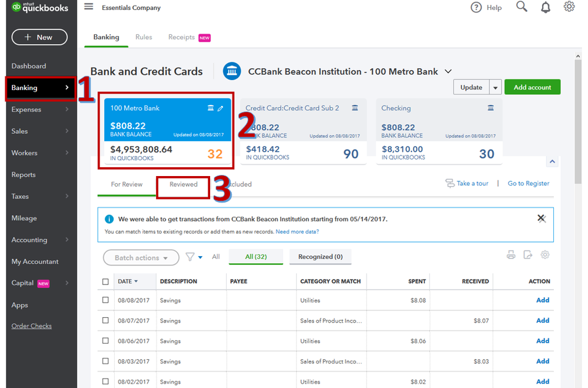Open My Accountant in the sidebar
588x388 pixels.
35,261
